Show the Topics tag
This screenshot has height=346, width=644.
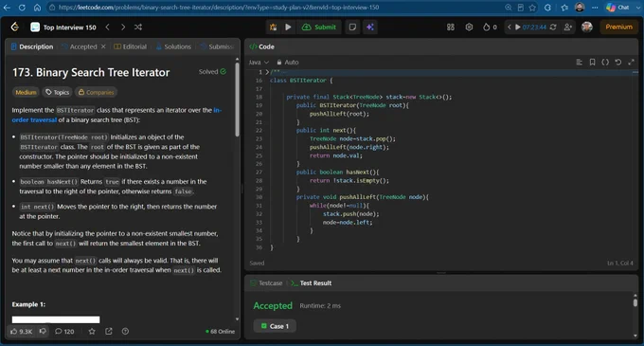point(57,93)
